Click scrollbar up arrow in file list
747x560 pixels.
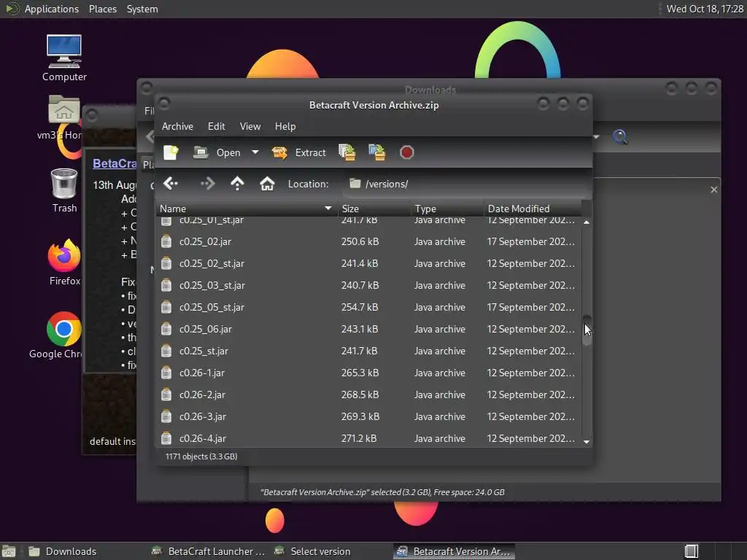click(587, 222)
